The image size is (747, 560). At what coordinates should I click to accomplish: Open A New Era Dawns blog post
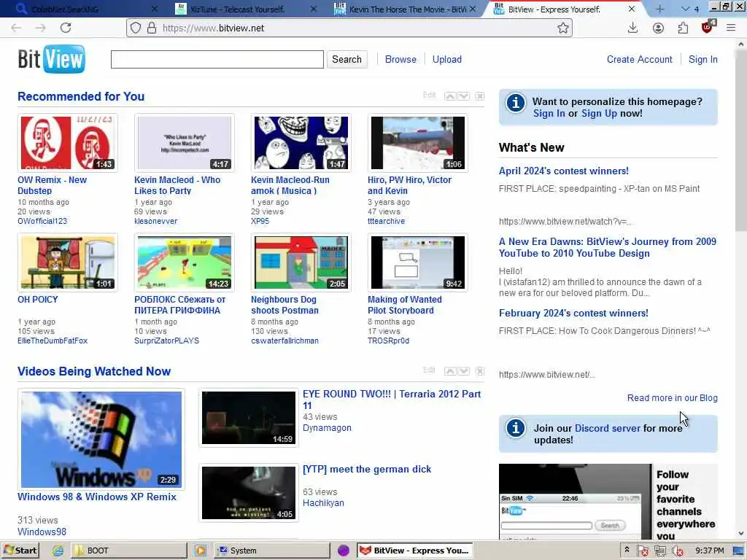click(608, 248)
